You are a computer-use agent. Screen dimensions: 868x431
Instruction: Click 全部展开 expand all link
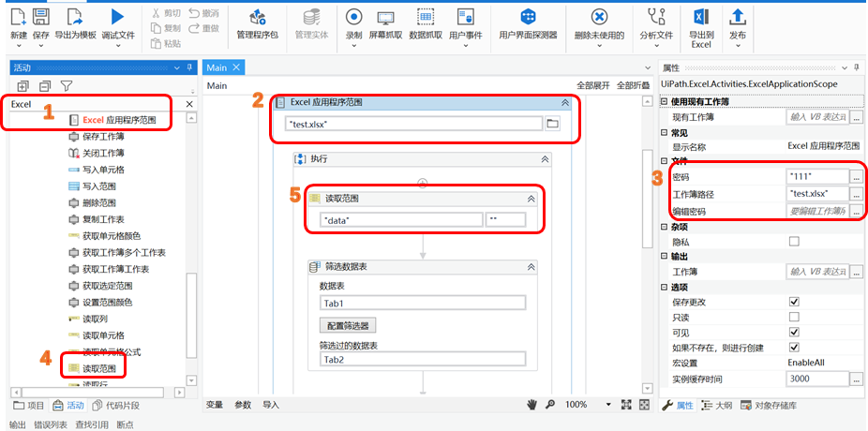tap(592, 86)
